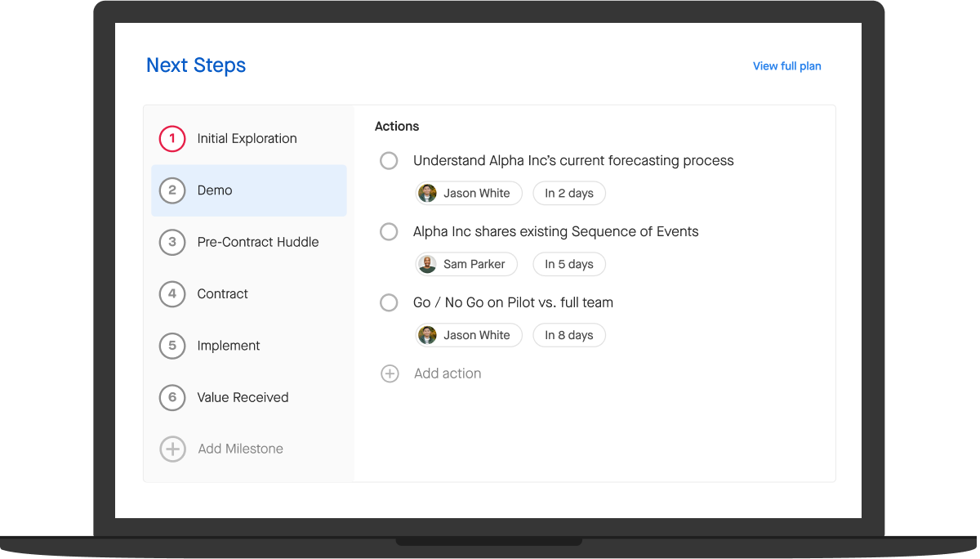This screenshot has width=980, height=559.
Task: Open the 'In 5 days' due date chip
Action: [569, 264]
